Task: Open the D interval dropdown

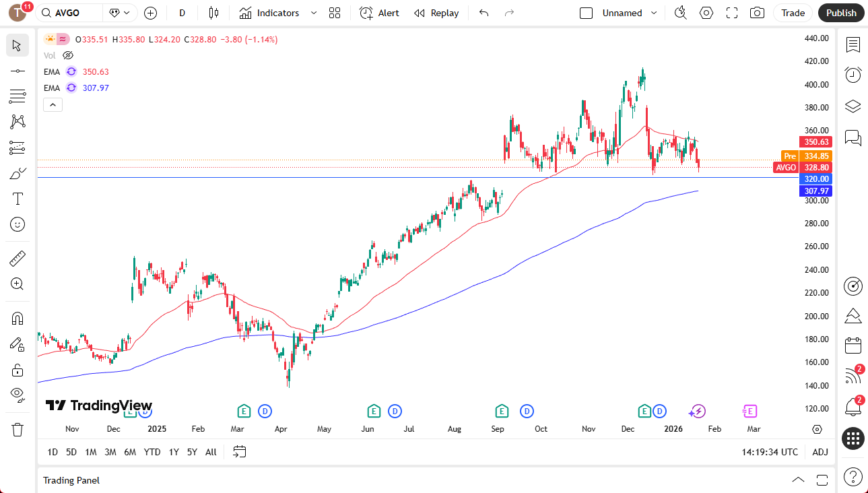Action: [x=182, y=13]
